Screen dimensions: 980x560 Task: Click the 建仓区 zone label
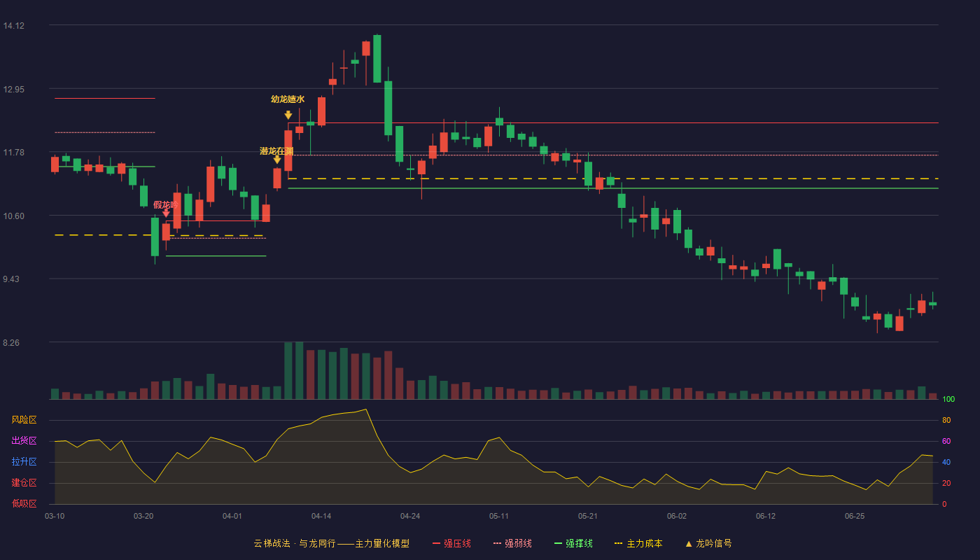coord(24,483)
